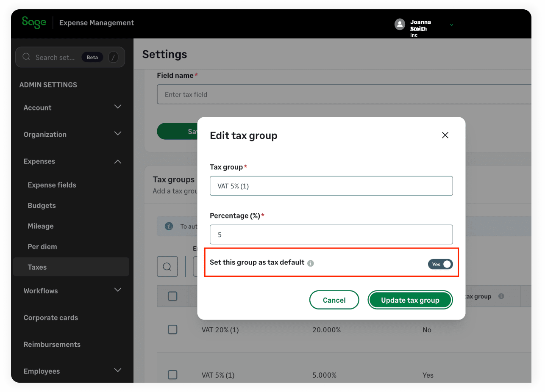The height and width of the screenshot is (392, 545).
Task: Click the slash shortcut key icon
Action: click(113, 57)
